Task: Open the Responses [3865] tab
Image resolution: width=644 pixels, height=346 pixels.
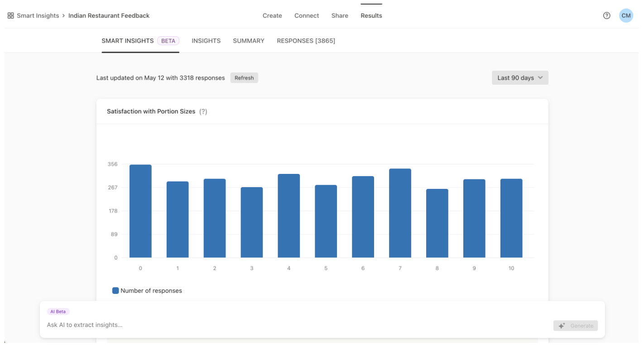Action: click(306, 41)
